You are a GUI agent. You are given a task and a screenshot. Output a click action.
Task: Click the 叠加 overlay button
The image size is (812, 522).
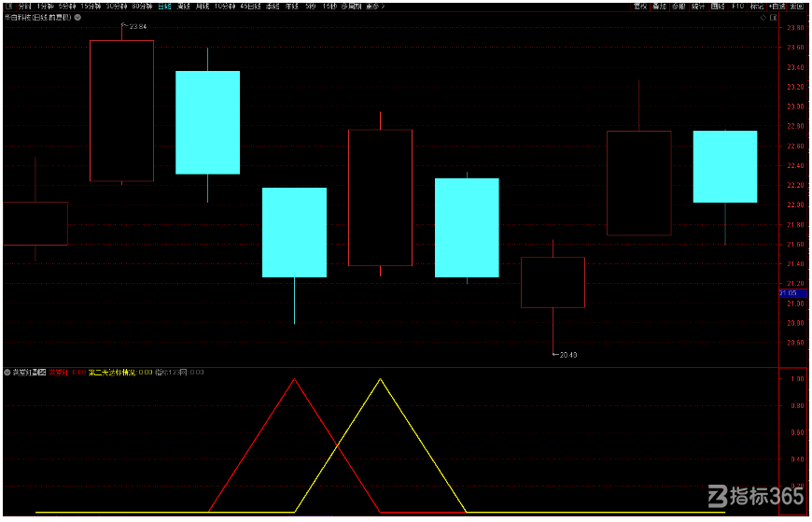pyautogui.click(x=659, y=7)
